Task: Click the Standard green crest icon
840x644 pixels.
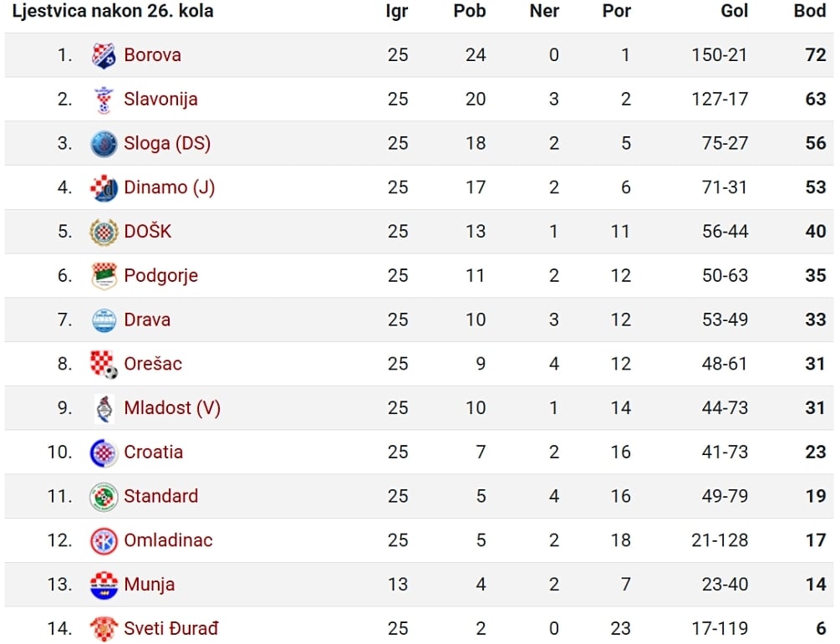Action: (x=104, y=497)
